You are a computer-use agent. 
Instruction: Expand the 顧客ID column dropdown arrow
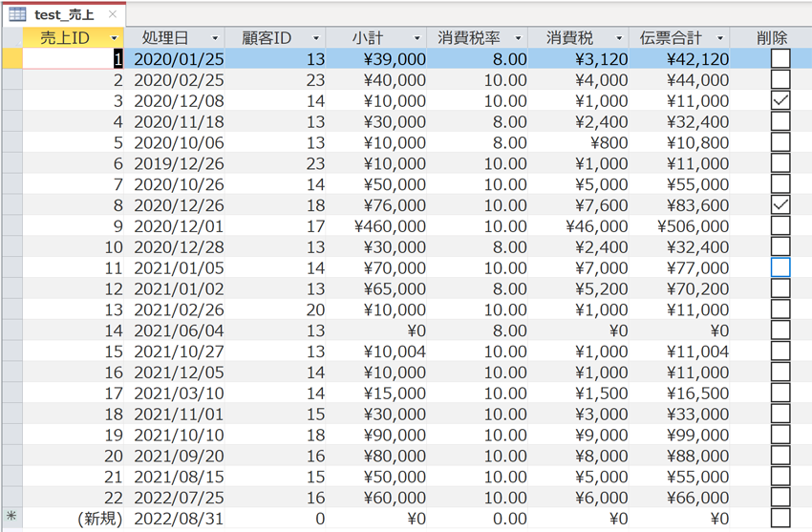pyautogui.click(x=315, y=38)
